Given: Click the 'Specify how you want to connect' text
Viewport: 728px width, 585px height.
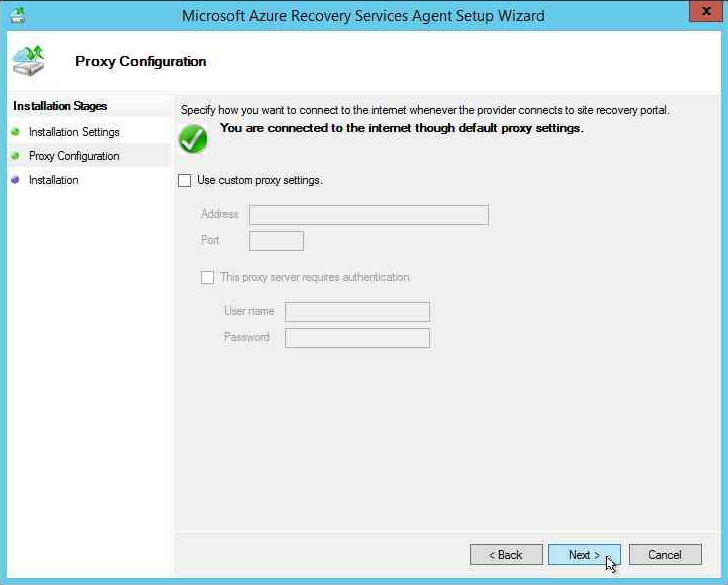Looking at the screenshot, I should (x=425, y=110).
